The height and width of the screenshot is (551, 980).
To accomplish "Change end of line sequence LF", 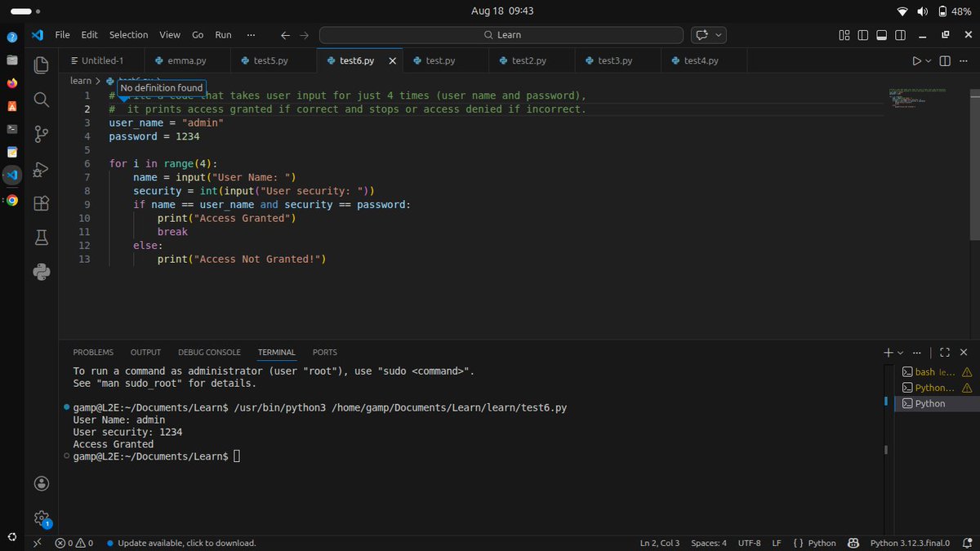I will [x=777, y=543].
